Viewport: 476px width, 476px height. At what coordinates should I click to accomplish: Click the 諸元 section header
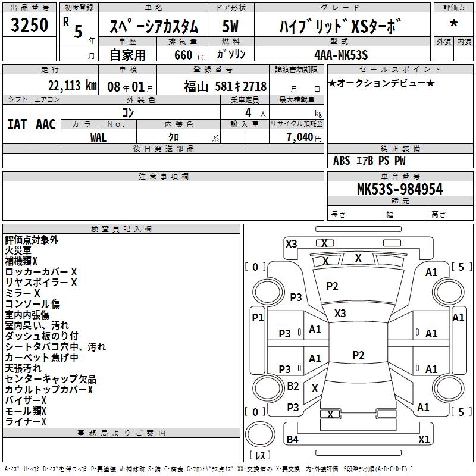pos(400,201)
